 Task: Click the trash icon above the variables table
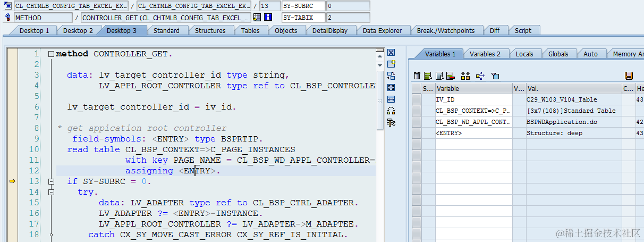417,76
